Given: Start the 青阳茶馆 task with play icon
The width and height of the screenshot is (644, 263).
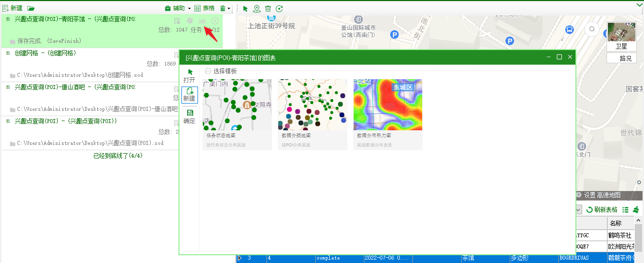Looking at the screenshot, I should (215, 21).
